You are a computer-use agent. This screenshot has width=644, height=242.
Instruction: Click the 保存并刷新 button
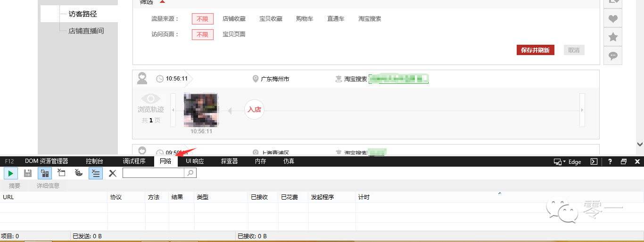[535, 50]
